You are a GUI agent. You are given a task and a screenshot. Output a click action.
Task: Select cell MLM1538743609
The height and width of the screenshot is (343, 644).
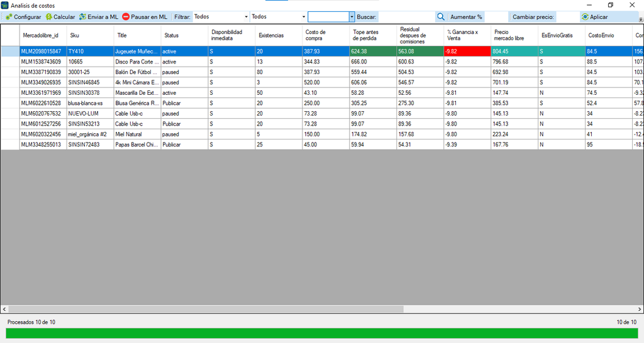coord(43,62)
